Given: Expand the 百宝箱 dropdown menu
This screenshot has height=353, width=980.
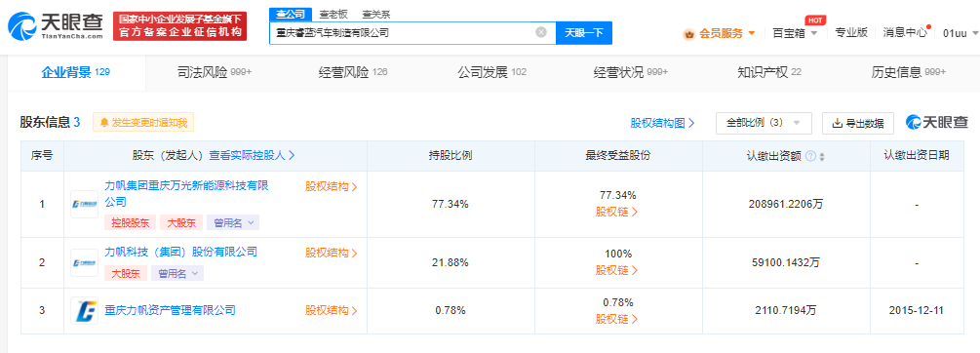Looking at the screenshot, I should pos(796,33).
